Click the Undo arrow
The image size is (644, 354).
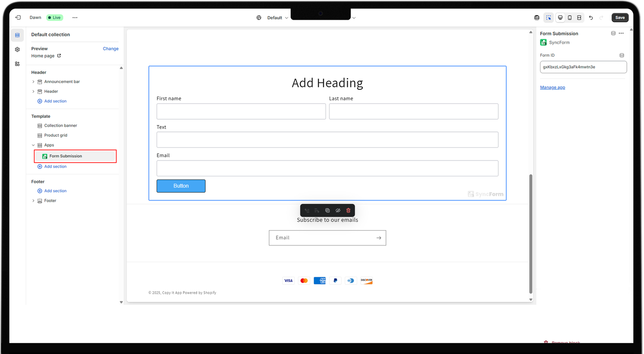[591, 18]
